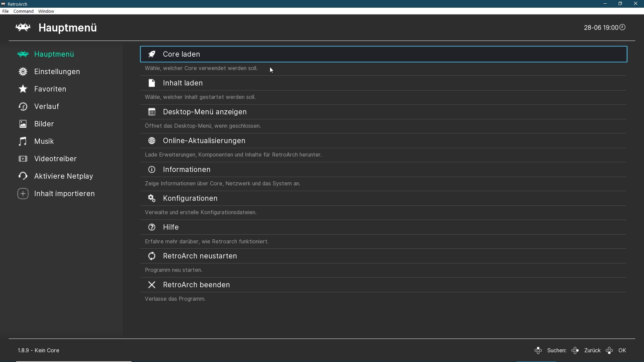
Task: Click the gears icon beside Konfigurationen
Action: pos(152,198)
